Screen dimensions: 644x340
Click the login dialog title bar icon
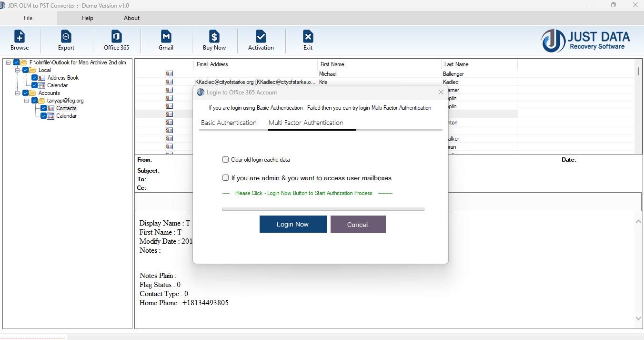pyautogui.click(x=201, y=92)
